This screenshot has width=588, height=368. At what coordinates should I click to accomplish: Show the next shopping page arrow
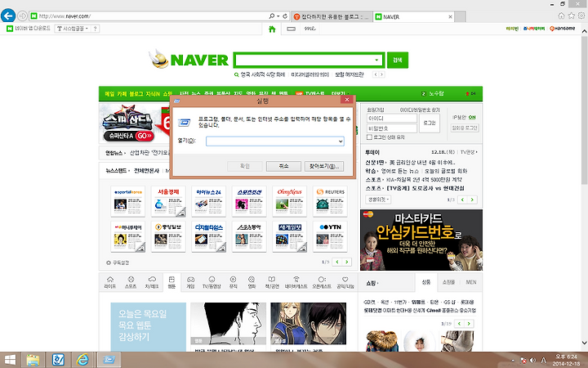[469, 323]
